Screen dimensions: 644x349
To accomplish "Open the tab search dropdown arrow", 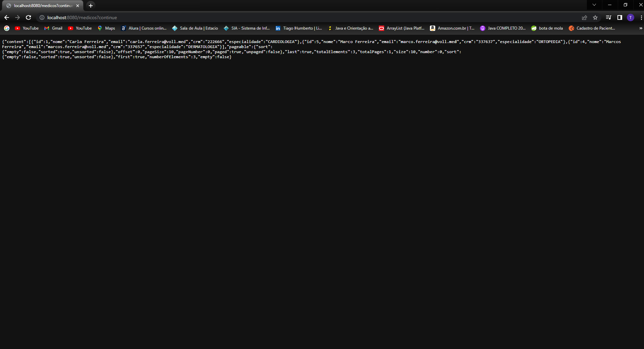I will click(594, 5).
